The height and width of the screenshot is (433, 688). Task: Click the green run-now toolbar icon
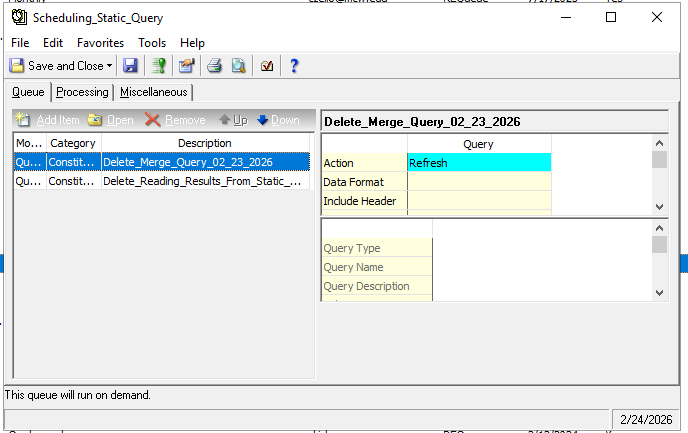point(158,66)
